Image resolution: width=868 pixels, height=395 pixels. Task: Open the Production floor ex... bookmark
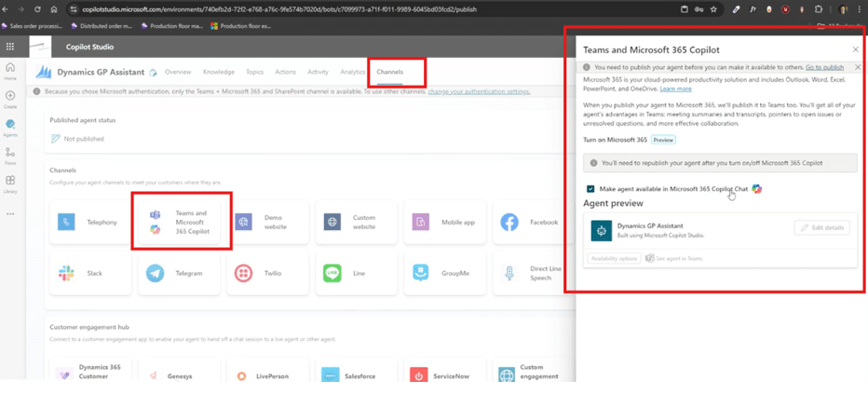[x=241, y=25]
